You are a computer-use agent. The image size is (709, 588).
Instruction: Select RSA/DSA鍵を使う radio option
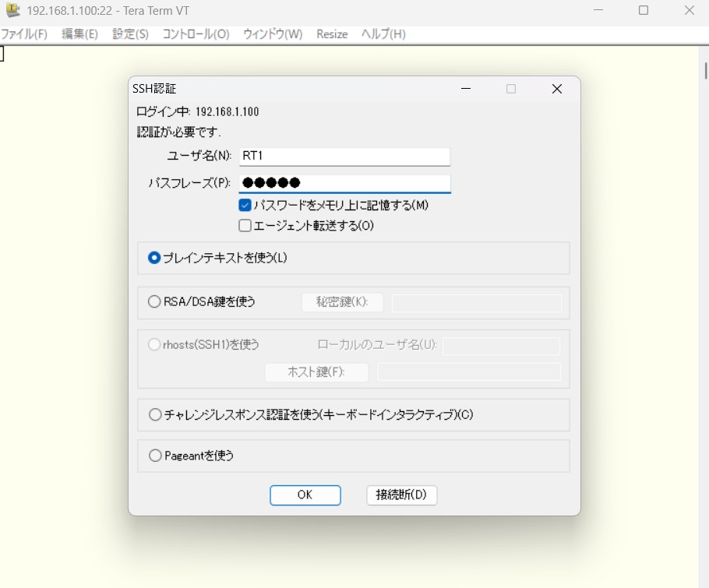pos(154,302)
